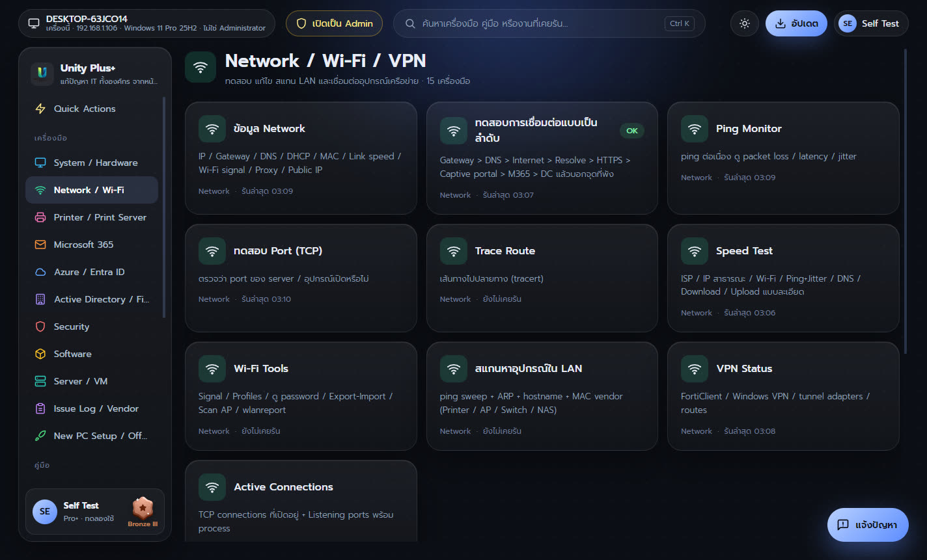927x560 pixels.
Task: Click the Wi-Fi icon on ข้อมูล Network card
Action: point(212,129)
